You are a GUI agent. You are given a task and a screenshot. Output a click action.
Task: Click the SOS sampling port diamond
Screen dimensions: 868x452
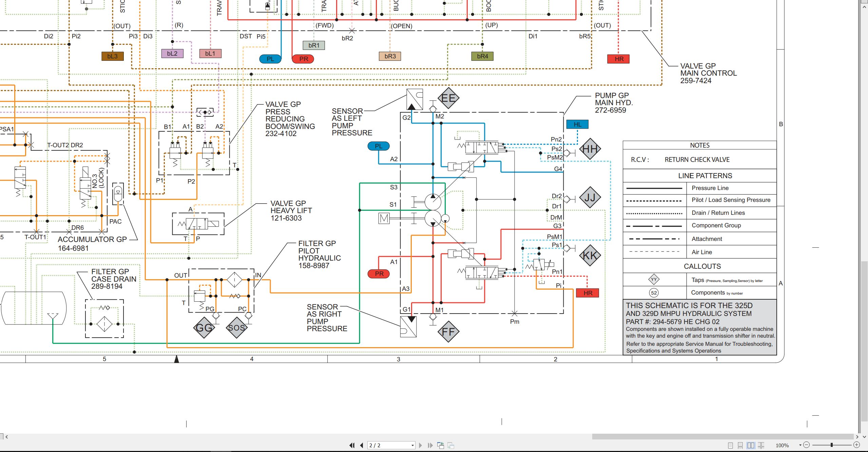(237, 328)
